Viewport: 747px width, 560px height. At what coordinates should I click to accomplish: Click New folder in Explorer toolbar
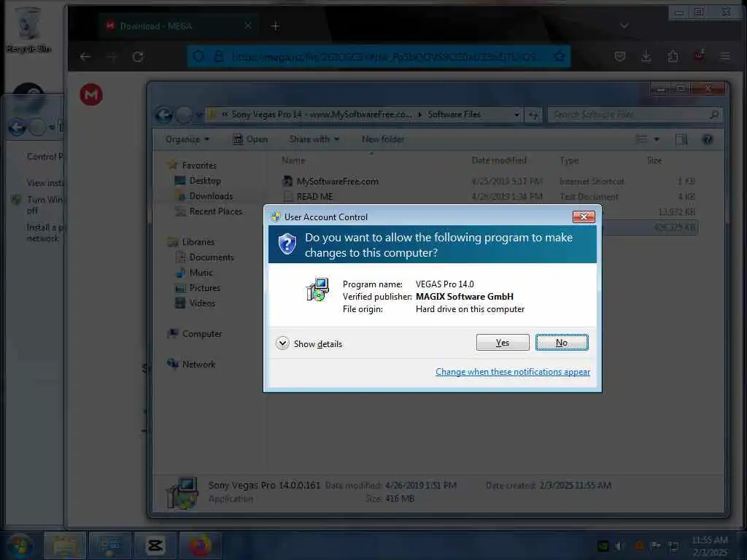point(382,139)
